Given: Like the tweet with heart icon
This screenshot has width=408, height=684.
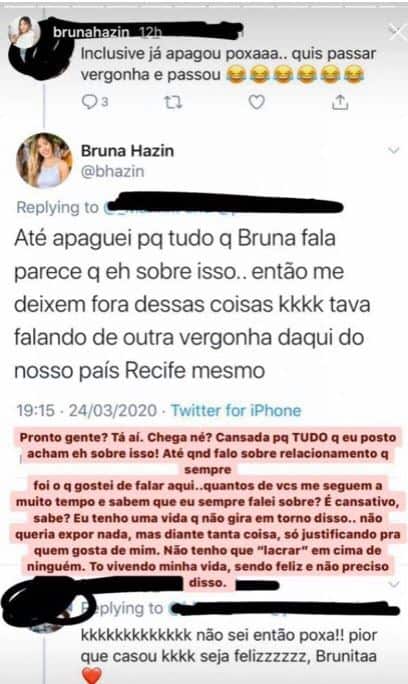Looking at the screenshot, I should [x=257, y=102].
